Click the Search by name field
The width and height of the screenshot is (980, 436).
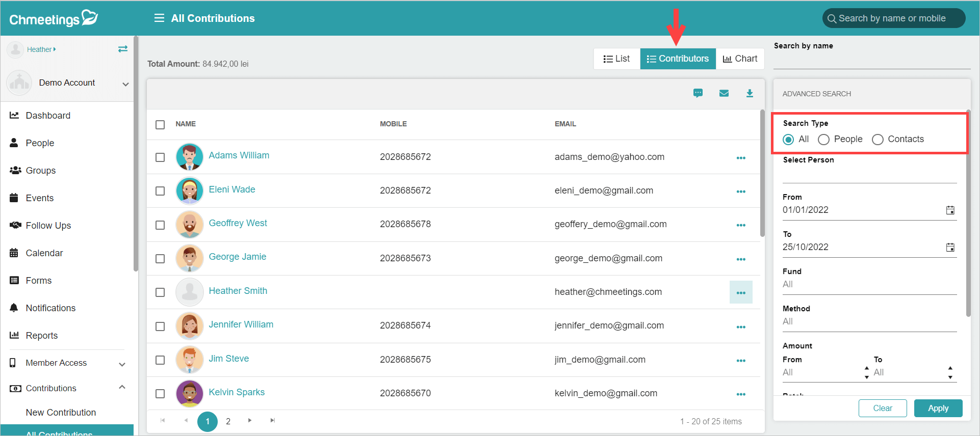pyautogui.click(x=872, y=61)
